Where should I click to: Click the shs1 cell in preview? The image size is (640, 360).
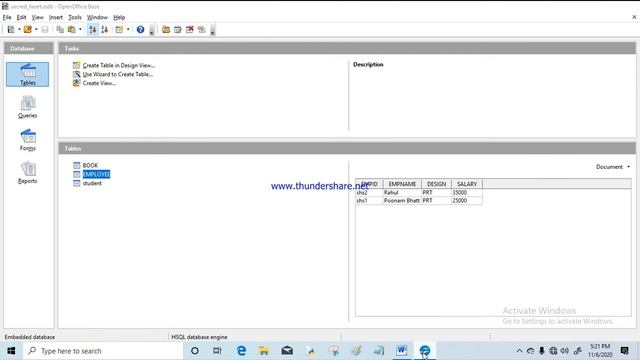[369, 200]
